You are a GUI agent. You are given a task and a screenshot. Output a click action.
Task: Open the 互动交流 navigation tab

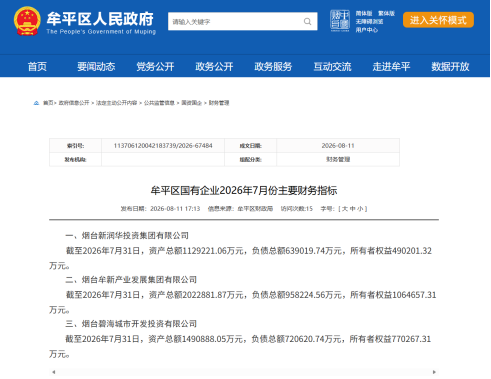pyautogui.click(x=332, y=67)
